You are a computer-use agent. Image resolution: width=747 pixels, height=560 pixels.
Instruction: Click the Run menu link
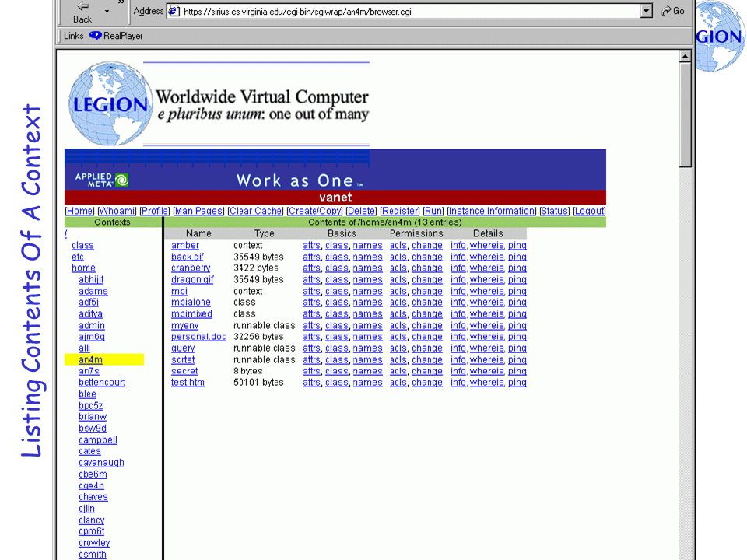pyautogui.click(x=433, y=211)
